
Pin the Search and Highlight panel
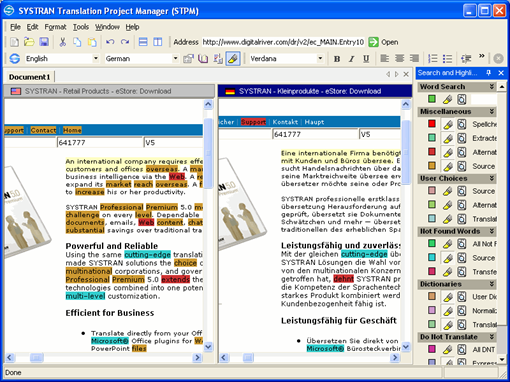[489, 73]
